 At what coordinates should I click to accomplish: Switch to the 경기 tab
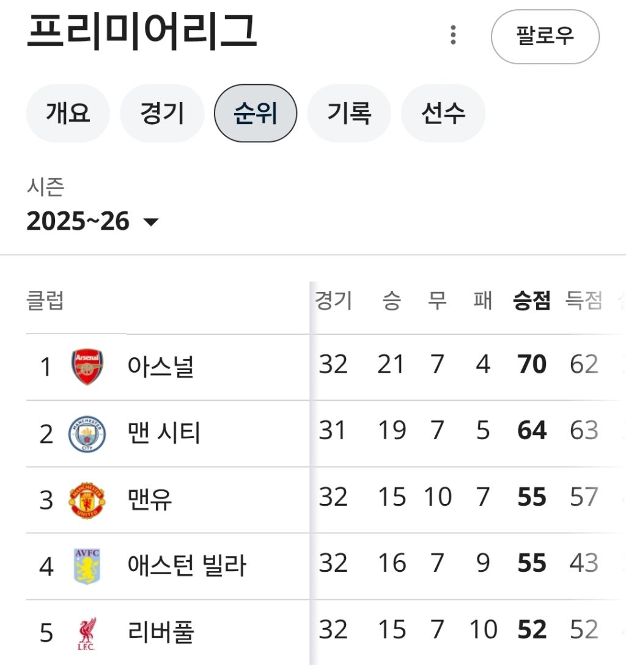161,113
